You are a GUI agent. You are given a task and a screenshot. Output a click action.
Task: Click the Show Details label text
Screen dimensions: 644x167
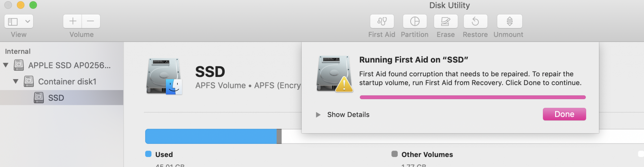coord(348,115)
